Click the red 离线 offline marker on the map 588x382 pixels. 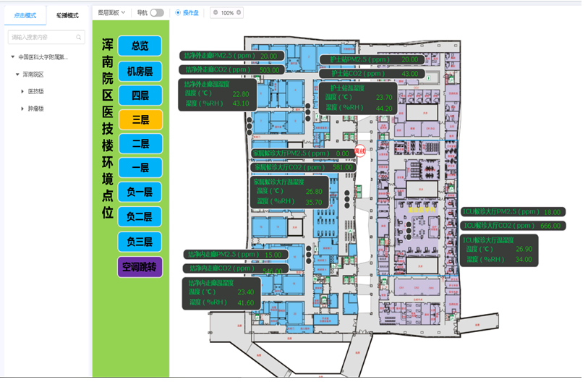(x=360, y=150)
